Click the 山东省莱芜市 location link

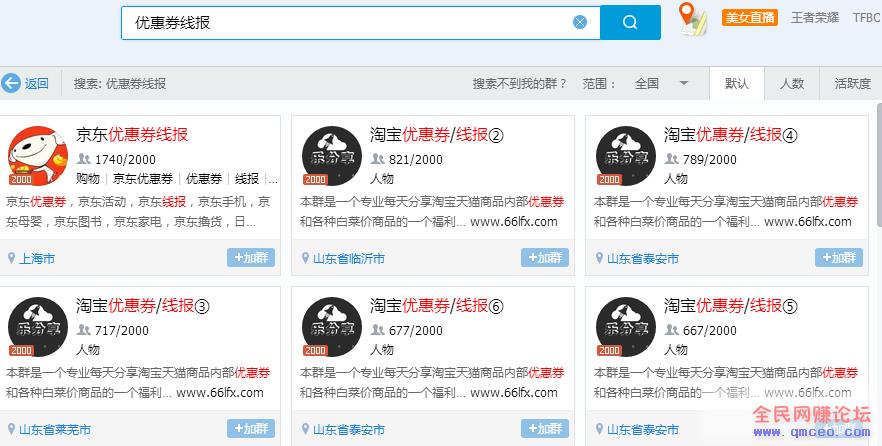55,430
